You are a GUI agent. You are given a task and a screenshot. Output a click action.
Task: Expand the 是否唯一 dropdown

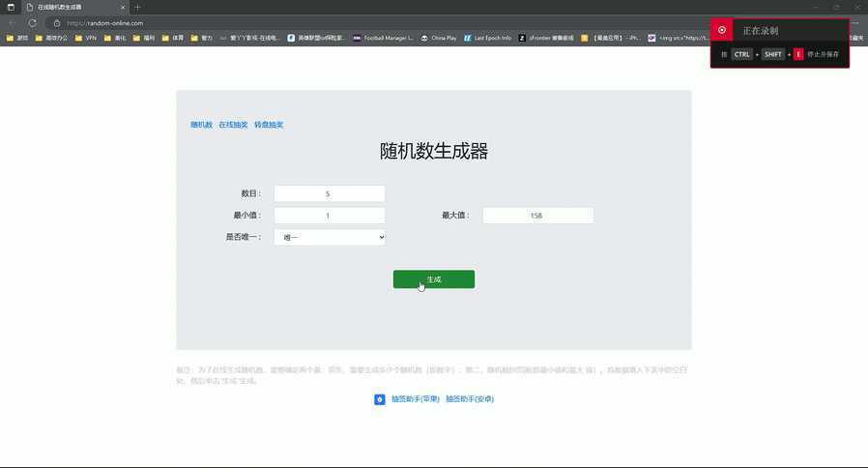pos(330,237)
